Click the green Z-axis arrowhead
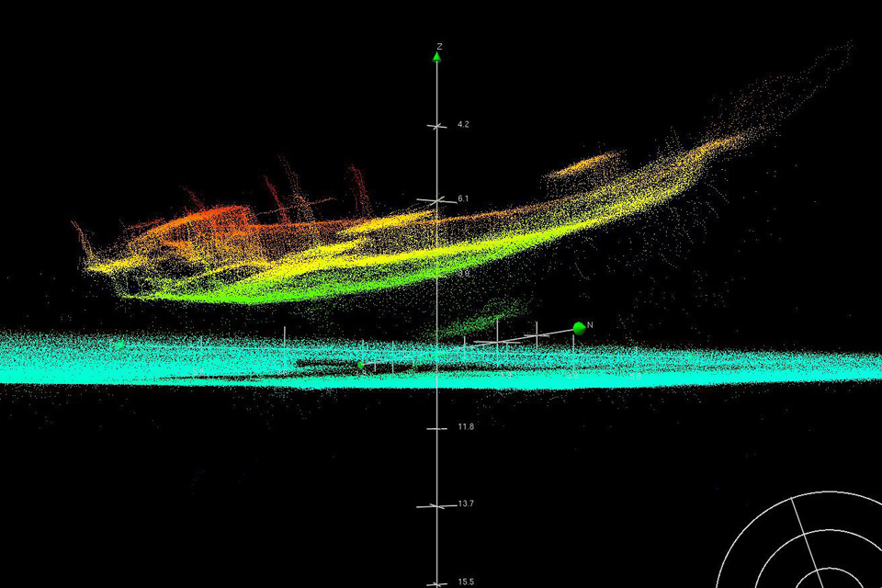 tap(437, 57)
